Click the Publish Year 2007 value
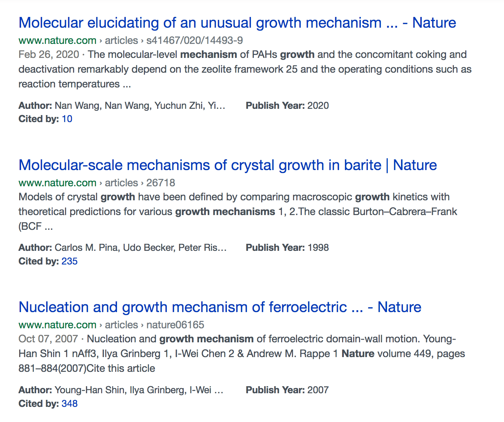Viewport: 504px width, 422px height. (318, 390)
